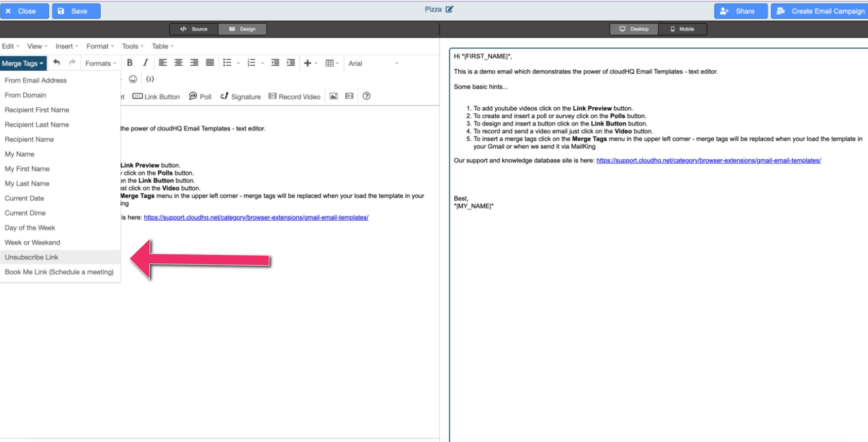Click the Close button
This screenshot has height=442, width=868.
pos(24,11)
